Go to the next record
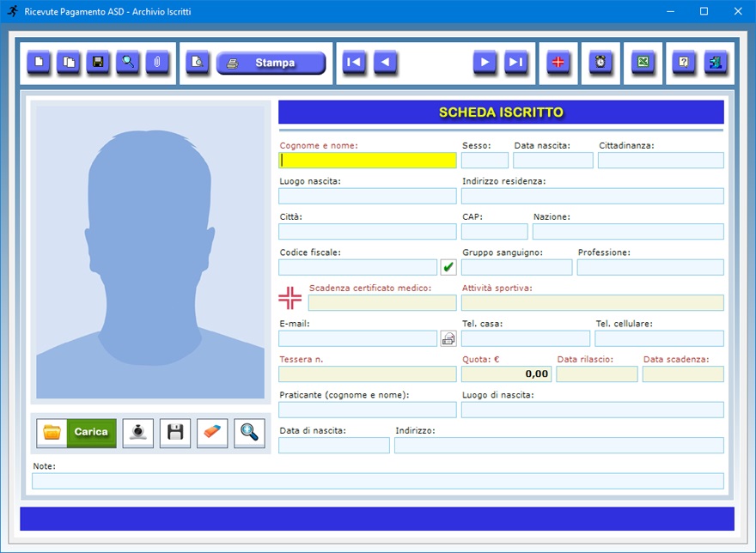The width and height of the screenshot is (756, 553). point(485,62)
